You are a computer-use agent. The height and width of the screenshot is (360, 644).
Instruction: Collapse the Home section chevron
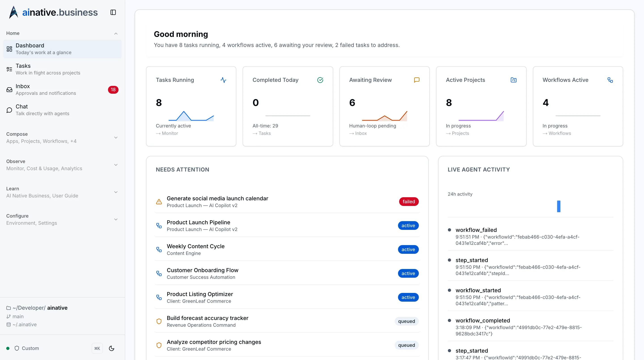coord(116,34)
